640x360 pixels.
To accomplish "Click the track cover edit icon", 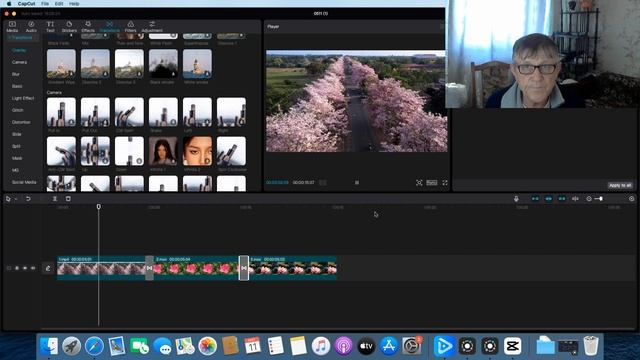I will [48, 268].
